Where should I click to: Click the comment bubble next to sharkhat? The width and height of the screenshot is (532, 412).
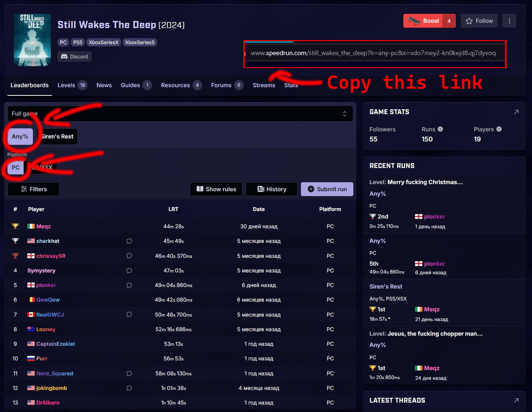coord(129,241)
